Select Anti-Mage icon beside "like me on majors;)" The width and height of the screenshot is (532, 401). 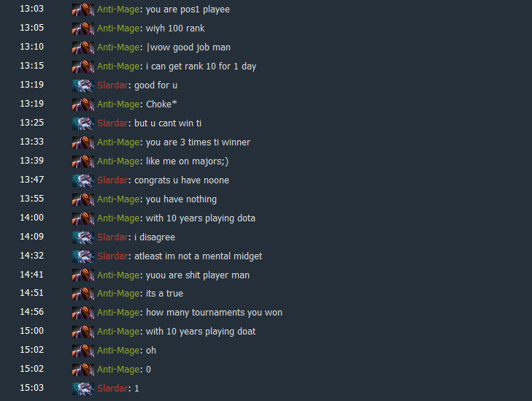point(83,161)
